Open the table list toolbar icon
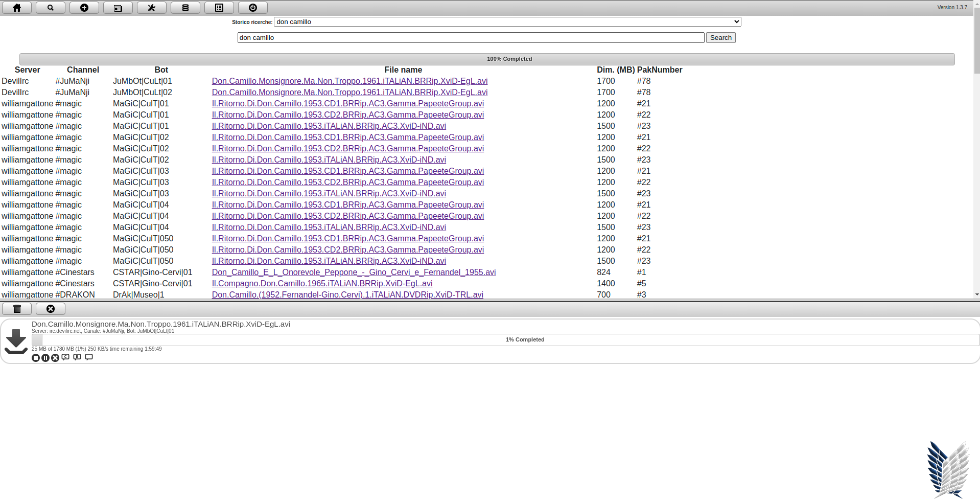Screen dimensions: 980x501 tap(219, 8)
